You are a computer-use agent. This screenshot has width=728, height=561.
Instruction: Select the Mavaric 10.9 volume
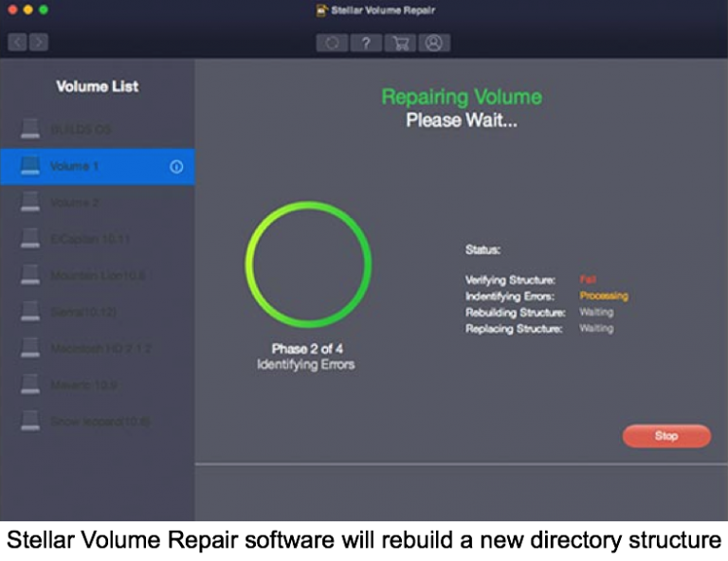click(x=98, y=385)
